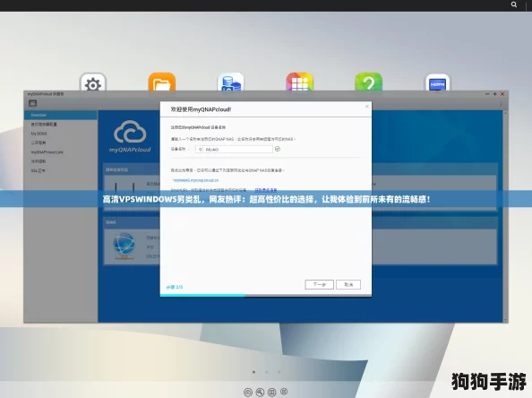Image resolution: width=532 pixels, height=398 pixels.
Task: Click the search magnifier in top bar
Action: point(514,4)
